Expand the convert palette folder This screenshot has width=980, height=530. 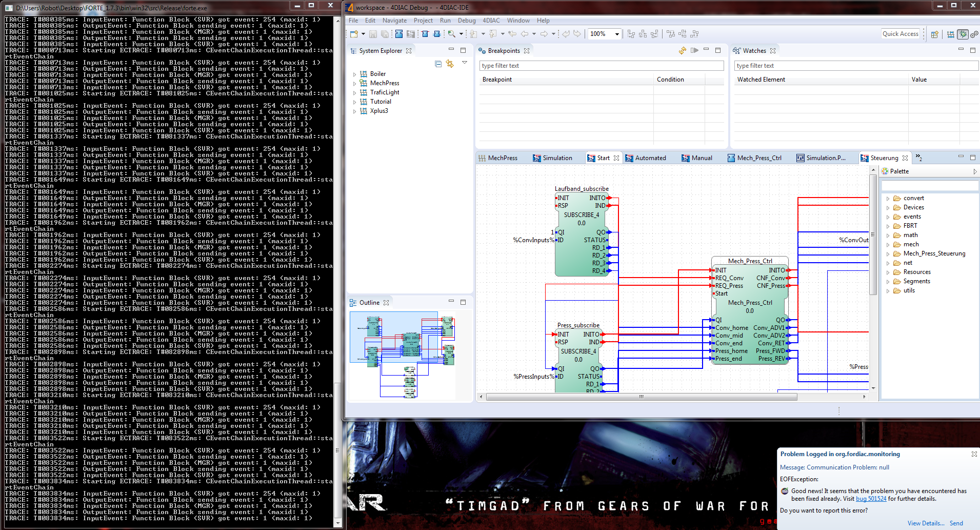coord(888,199)
